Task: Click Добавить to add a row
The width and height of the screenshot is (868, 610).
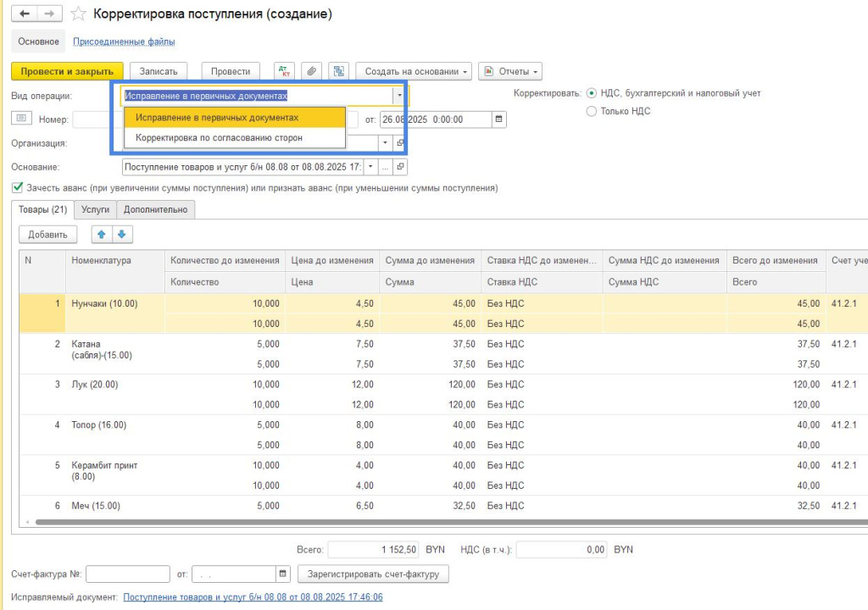Action: [47, 235]
